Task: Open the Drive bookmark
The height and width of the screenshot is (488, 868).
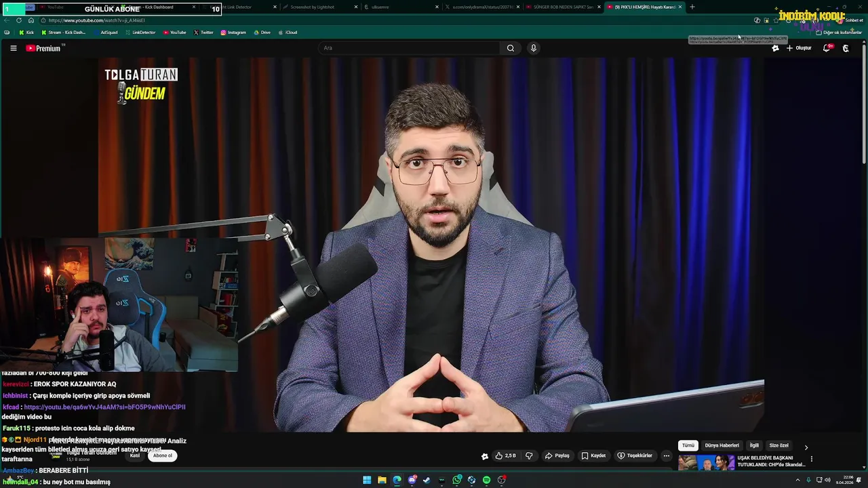Action: (262, 33)
